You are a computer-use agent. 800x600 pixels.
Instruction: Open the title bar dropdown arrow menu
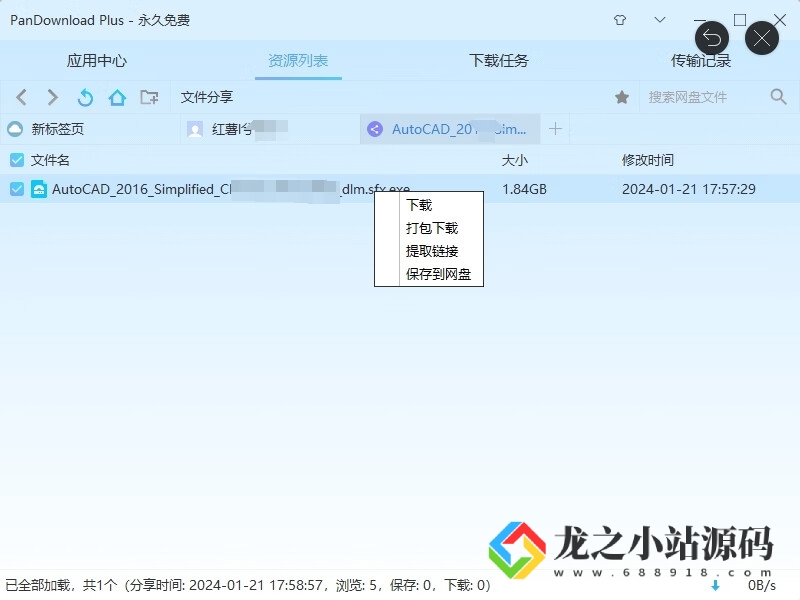click(660, 20)
